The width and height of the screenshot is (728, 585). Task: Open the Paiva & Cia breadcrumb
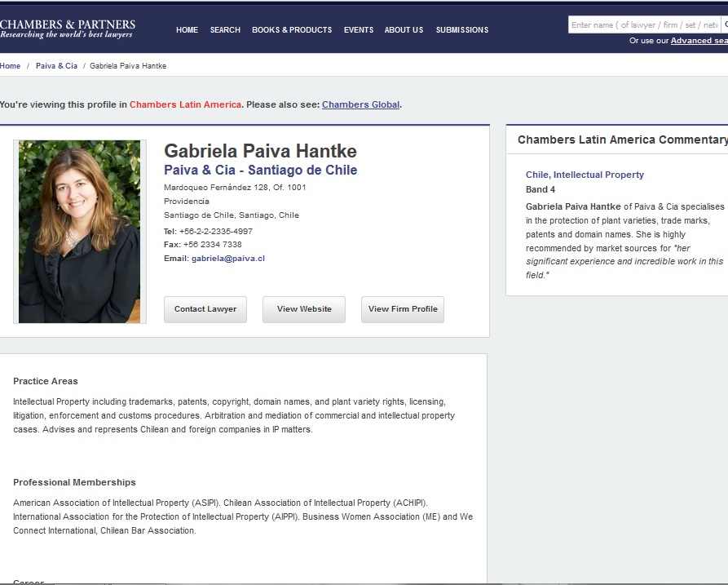click(56, 66)
